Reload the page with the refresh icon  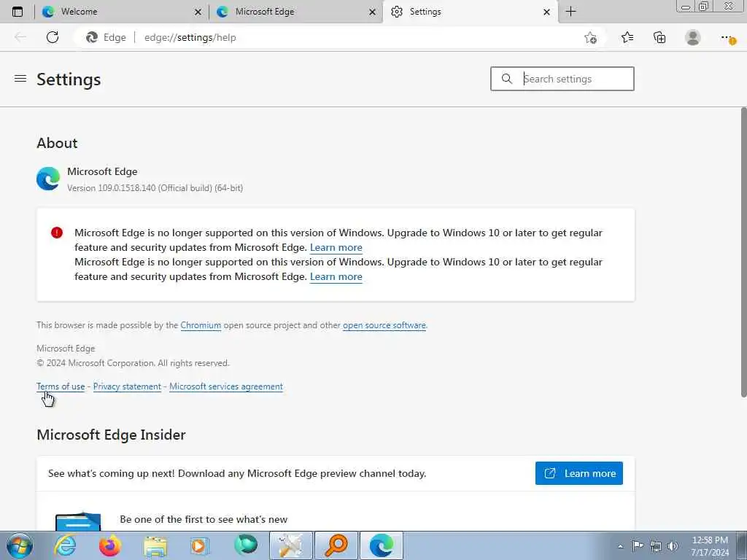click(53, 37)
